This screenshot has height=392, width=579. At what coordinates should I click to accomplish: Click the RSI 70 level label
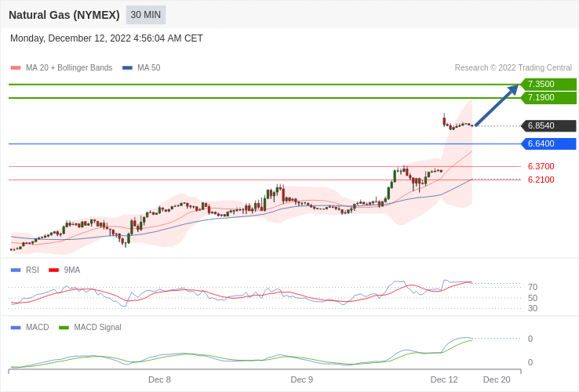coord(533,287)
